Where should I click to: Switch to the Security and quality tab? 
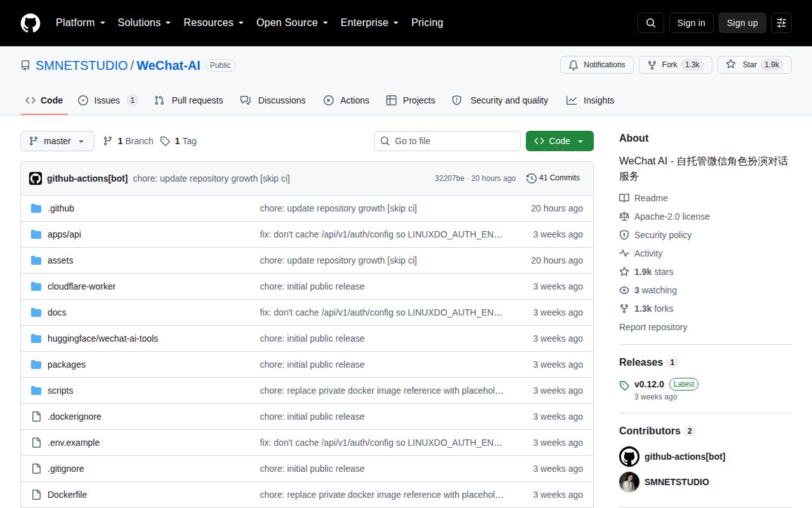[500, 100]
